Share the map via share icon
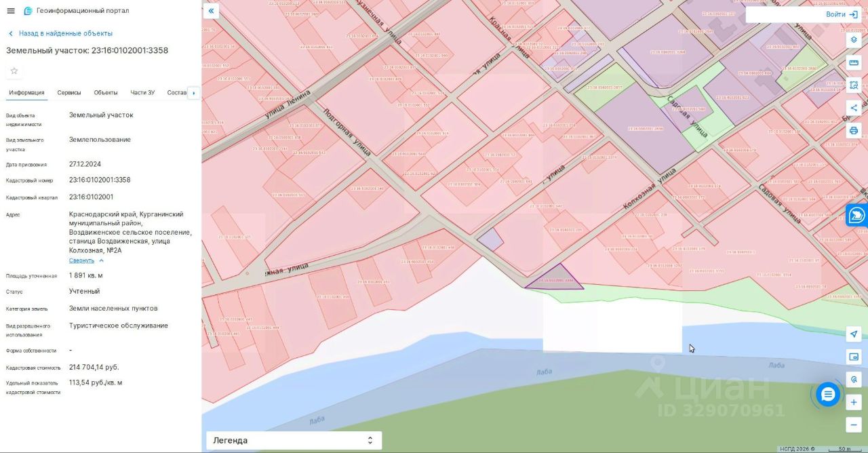The height and width of the screenshot is (453, 868). point(854,108)
